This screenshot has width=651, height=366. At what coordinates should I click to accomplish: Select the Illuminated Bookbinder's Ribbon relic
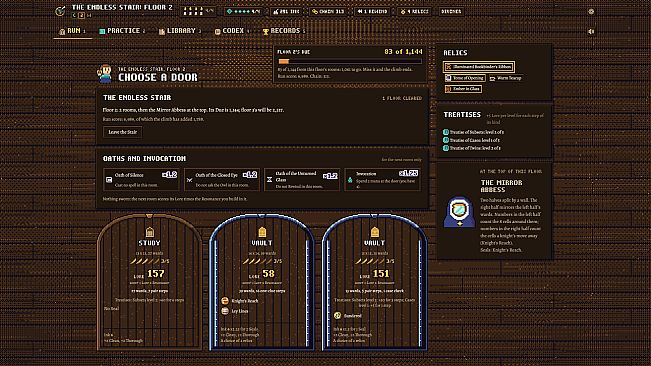click(479, 67)
